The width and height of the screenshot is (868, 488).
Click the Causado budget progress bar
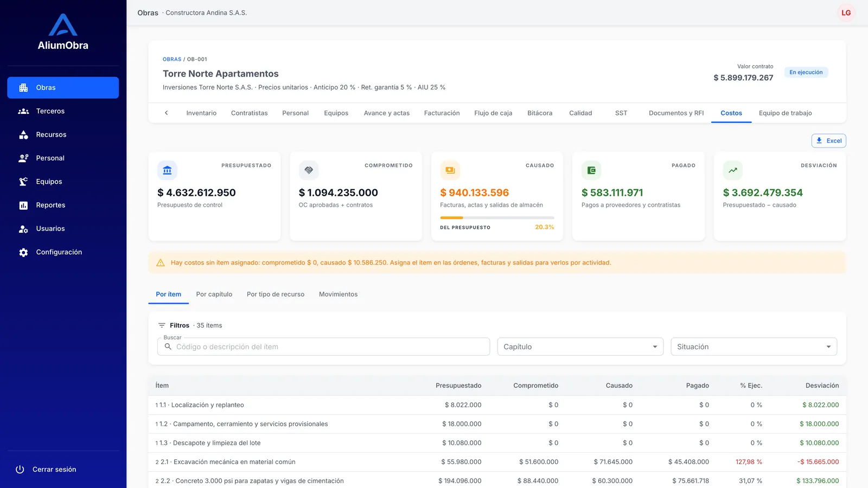(x=497, y=217)
